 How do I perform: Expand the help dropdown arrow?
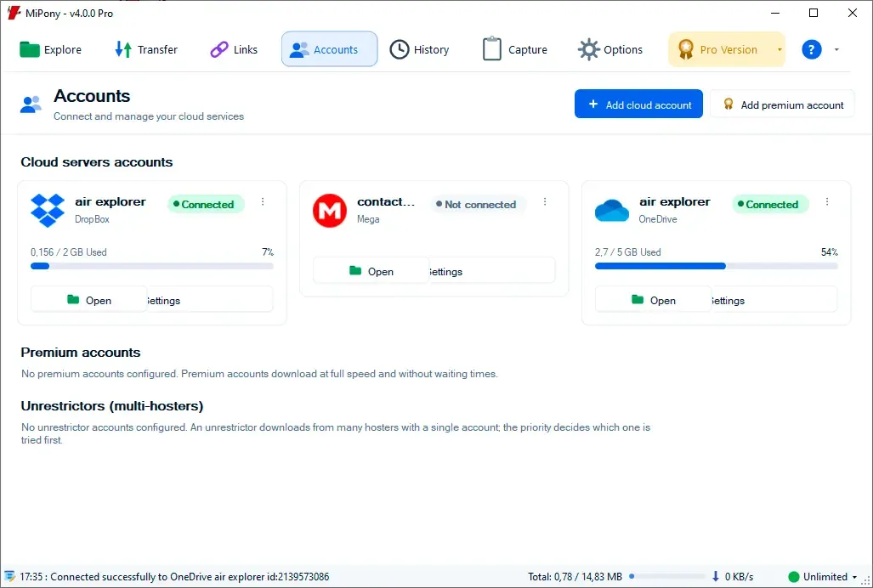click(836, 49)
